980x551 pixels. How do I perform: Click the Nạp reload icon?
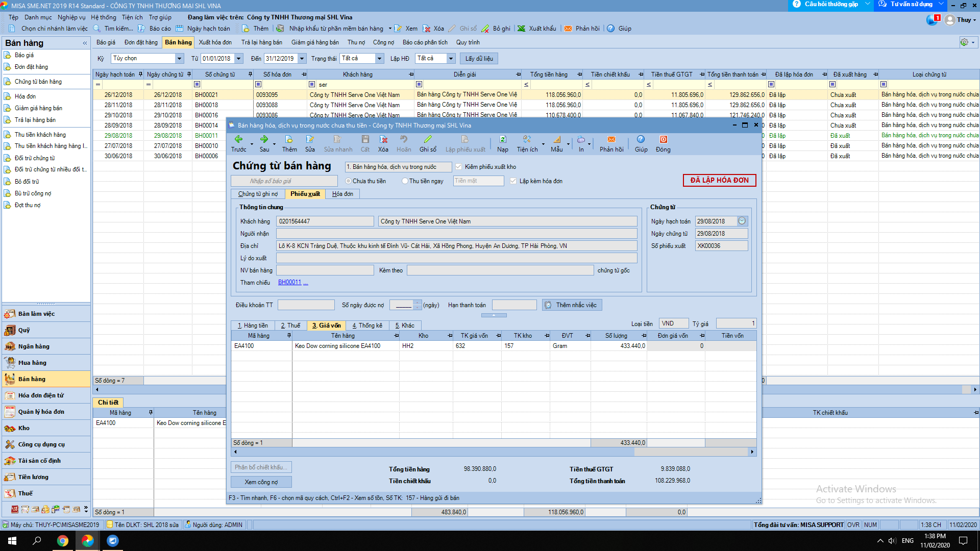pyautogui.click(x=502, y=139)
